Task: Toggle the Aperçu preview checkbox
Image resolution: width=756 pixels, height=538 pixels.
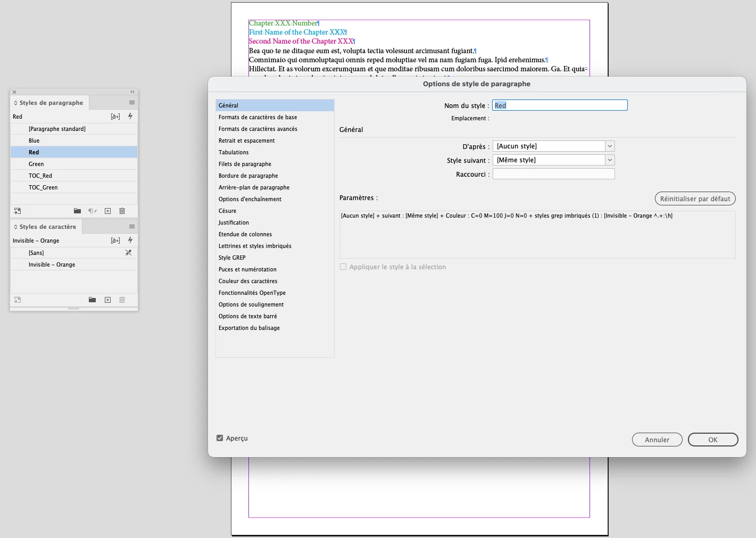Action: pyautogui.click(x=220, y=438)
